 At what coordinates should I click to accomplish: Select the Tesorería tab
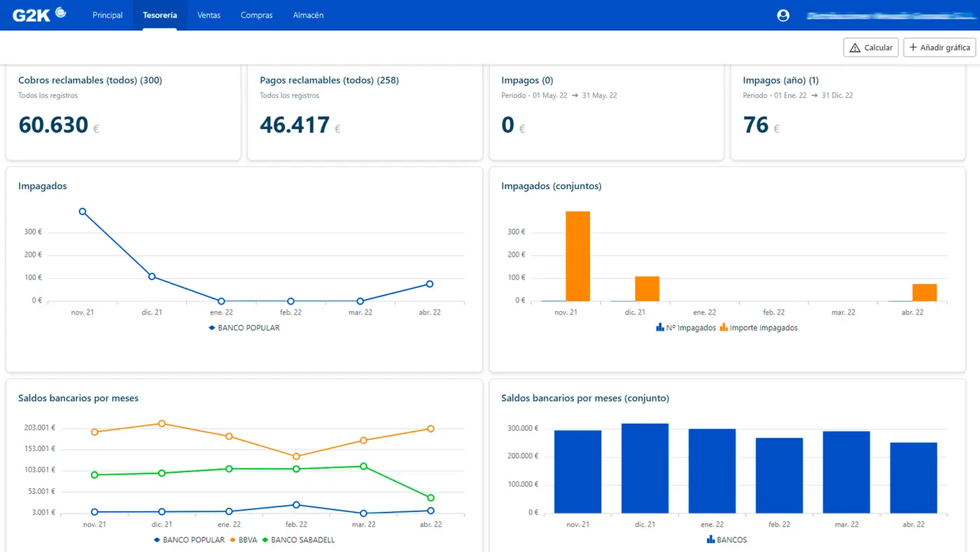coord(160,15)
